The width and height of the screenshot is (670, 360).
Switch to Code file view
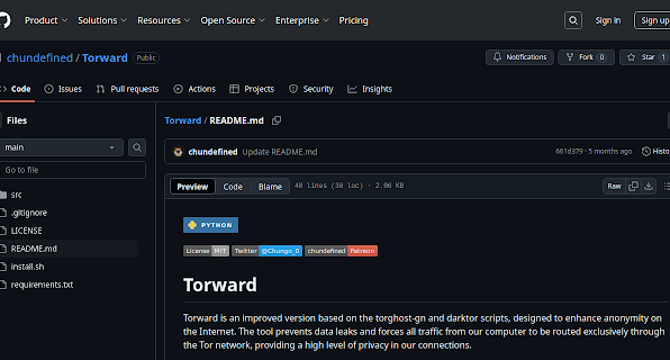pyautogui.click(x=232, y=187)
